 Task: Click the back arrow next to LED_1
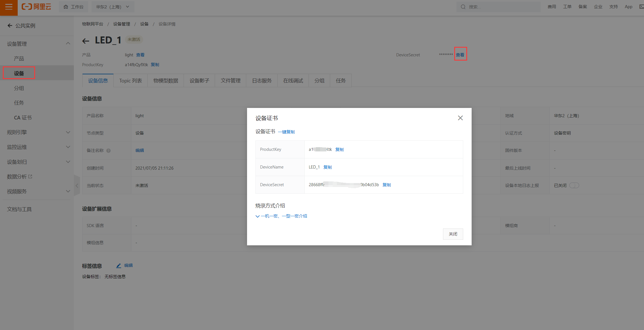pyautogui.click(x=86, y=41)
